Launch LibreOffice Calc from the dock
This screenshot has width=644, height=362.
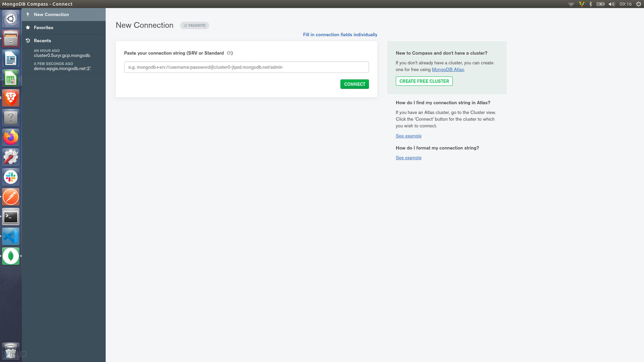(11, 78)
